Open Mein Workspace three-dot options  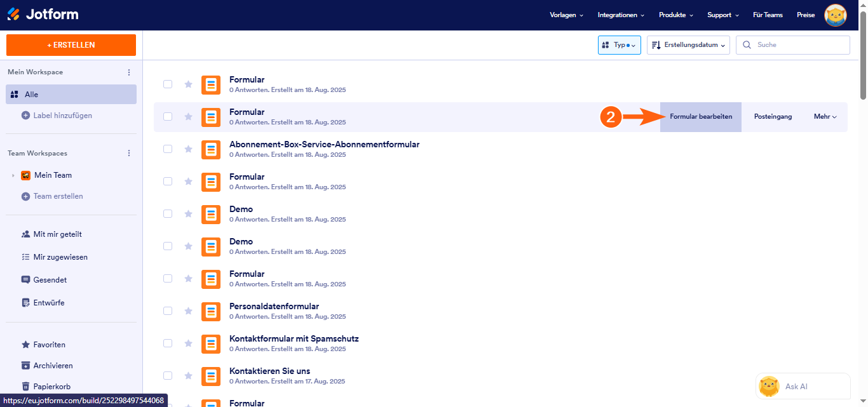(x=129, y=72)
